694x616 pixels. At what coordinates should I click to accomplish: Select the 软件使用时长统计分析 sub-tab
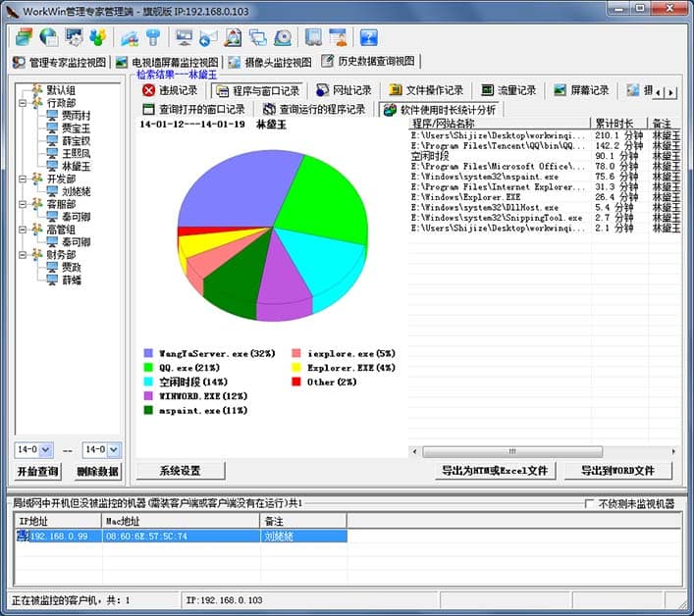pyautogui.click(x=441, y=110)
